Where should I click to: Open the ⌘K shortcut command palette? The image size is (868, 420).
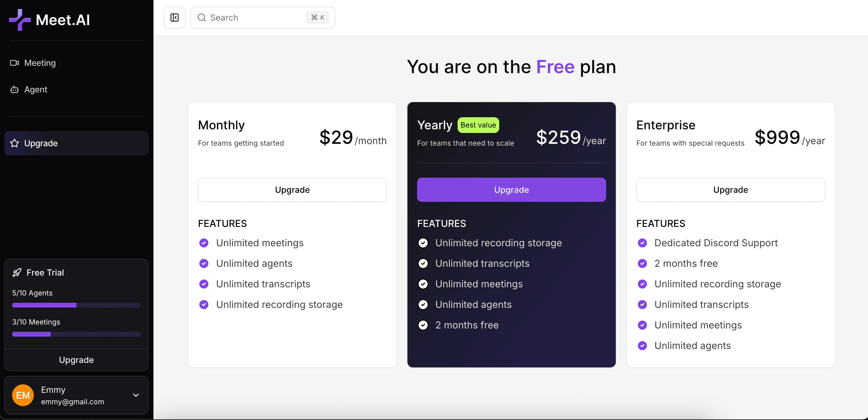tap(317, 18)
